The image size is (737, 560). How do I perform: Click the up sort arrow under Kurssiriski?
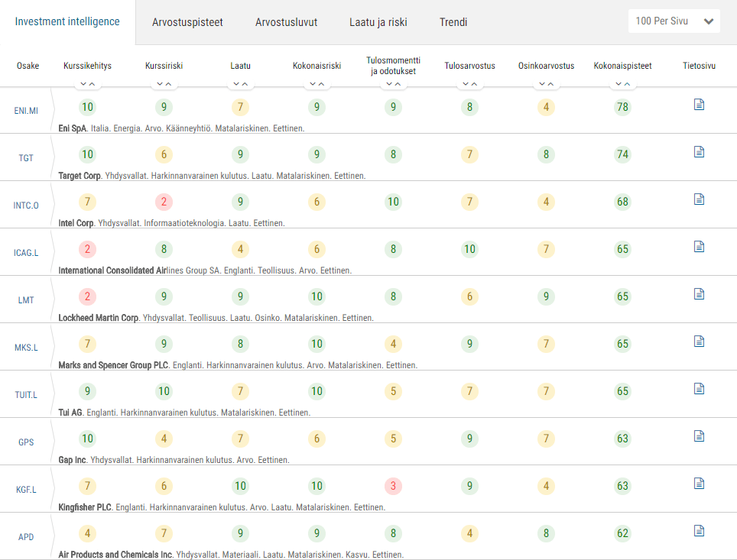pos(169,83)
